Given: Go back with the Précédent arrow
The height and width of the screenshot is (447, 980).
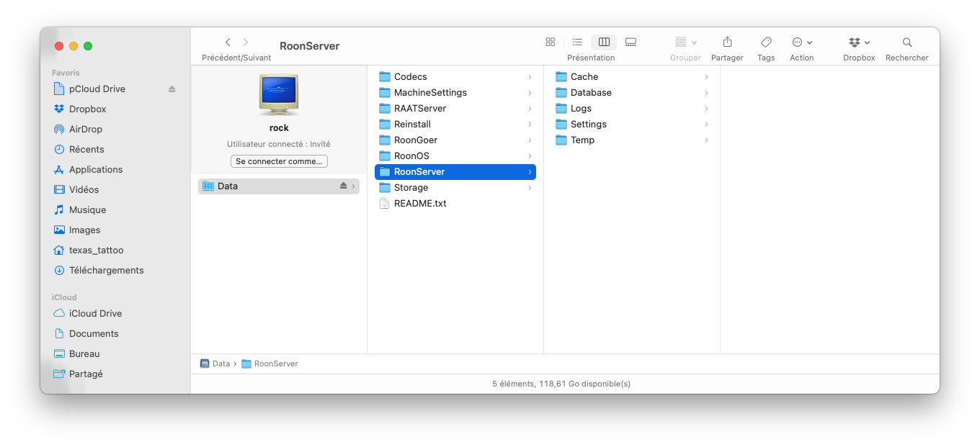Looking at the screenshot, I should click(x=228, y=42).
